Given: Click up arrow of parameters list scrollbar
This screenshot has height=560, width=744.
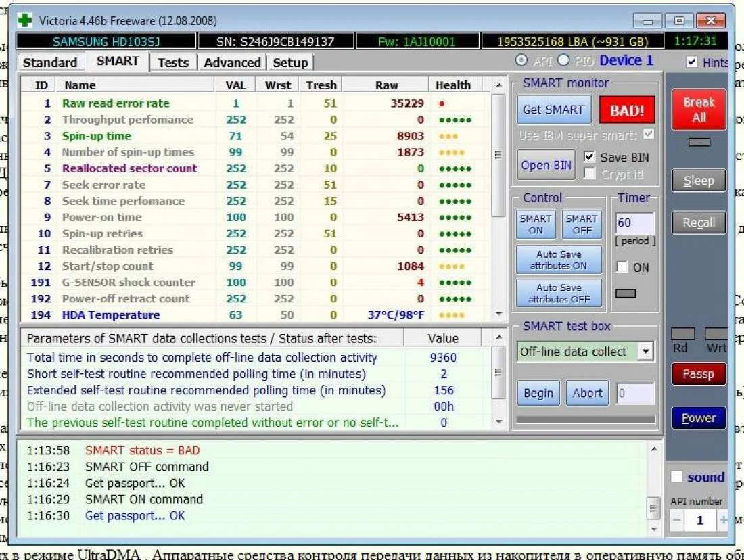Looking at the screenshot, I should [498, 337].
